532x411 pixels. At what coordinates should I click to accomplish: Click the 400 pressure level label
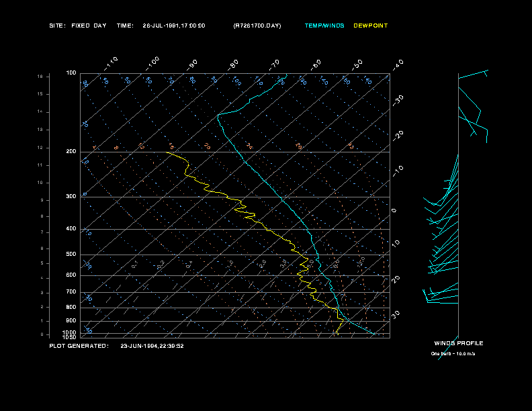[71, 228]
